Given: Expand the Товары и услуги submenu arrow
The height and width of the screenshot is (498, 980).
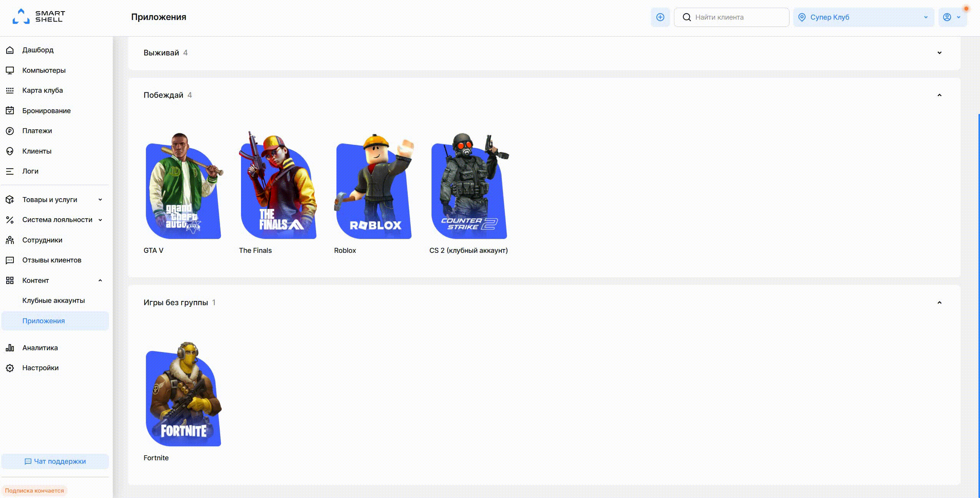Looking at the screenshot, I should tap(100, 200).
